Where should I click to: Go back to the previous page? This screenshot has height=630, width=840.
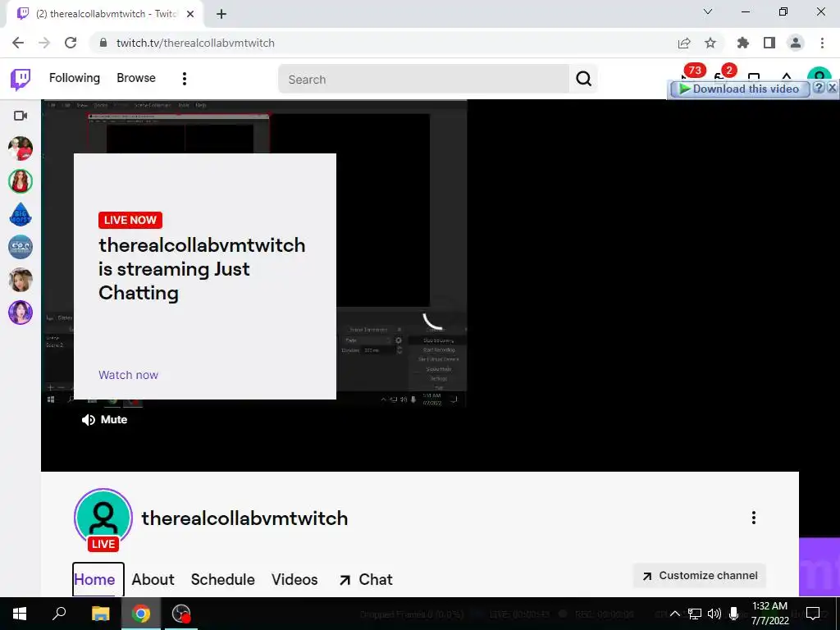[x=18, y=43]
